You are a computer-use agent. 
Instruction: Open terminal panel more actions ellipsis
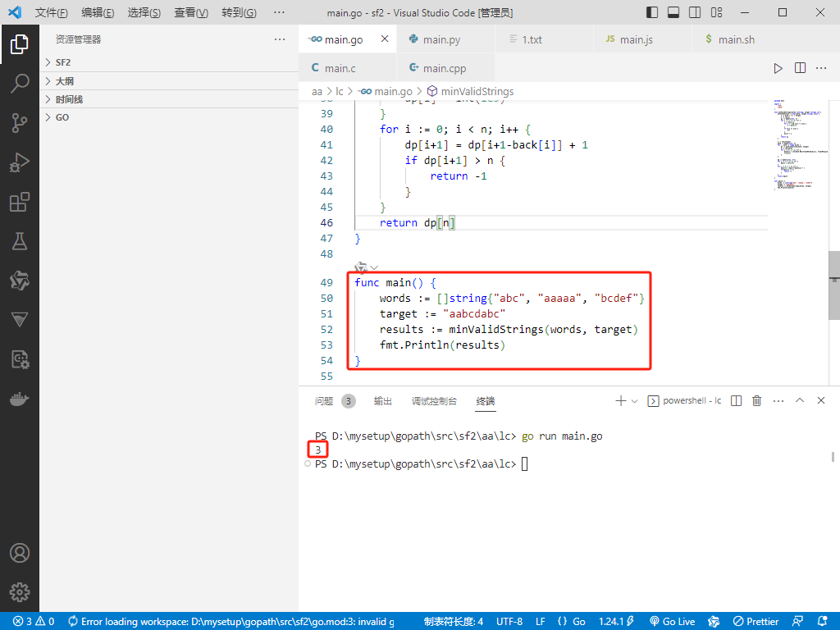coord(778,400)
